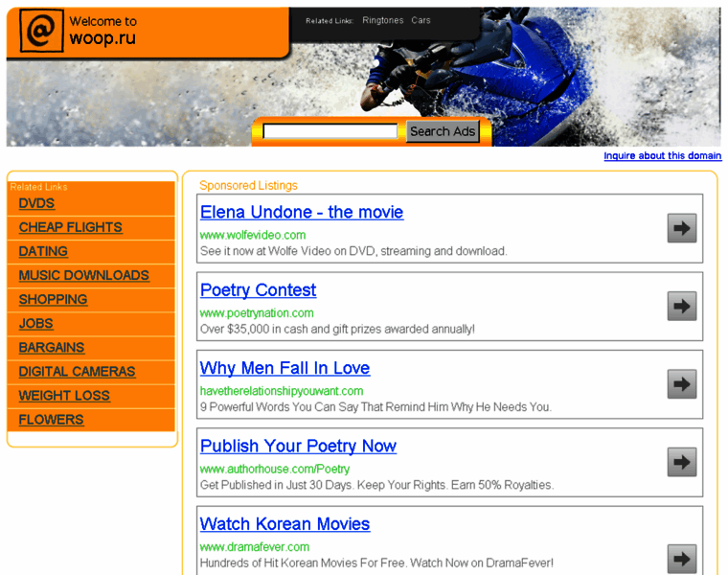The height and width of the screenshot is (575, 728).
Task: Click arrow icon beside Publish Your Poetry Now
Action: tap(682, 462)
